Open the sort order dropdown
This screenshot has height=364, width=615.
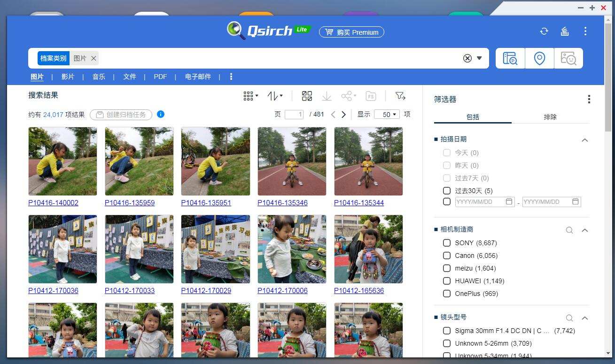275,96
